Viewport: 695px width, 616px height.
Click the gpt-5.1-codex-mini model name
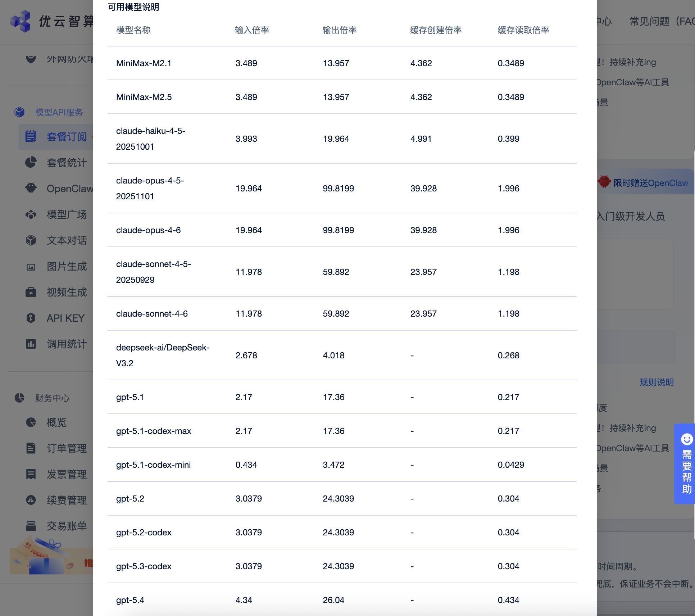[154, 465]
